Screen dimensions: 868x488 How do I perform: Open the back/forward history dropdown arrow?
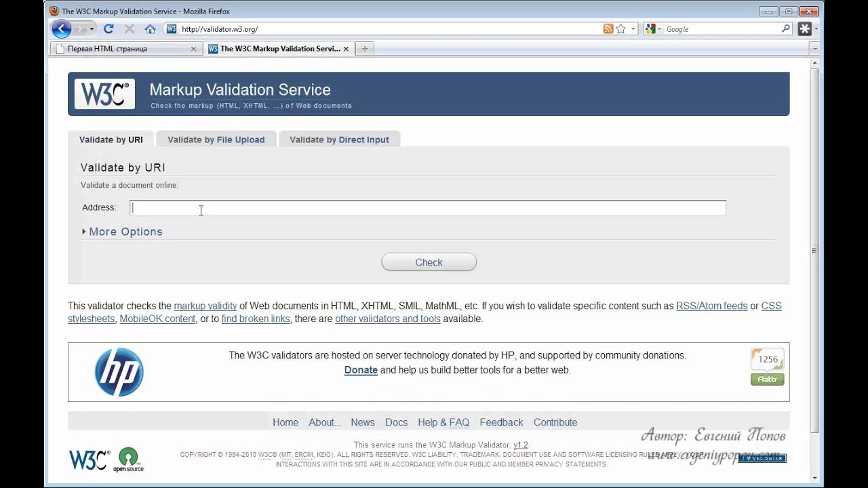point(92,29)
